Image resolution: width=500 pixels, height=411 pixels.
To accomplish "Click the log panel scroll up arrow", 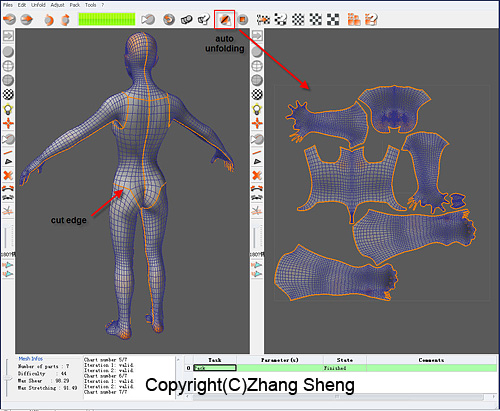I will [x=178, y=360].
